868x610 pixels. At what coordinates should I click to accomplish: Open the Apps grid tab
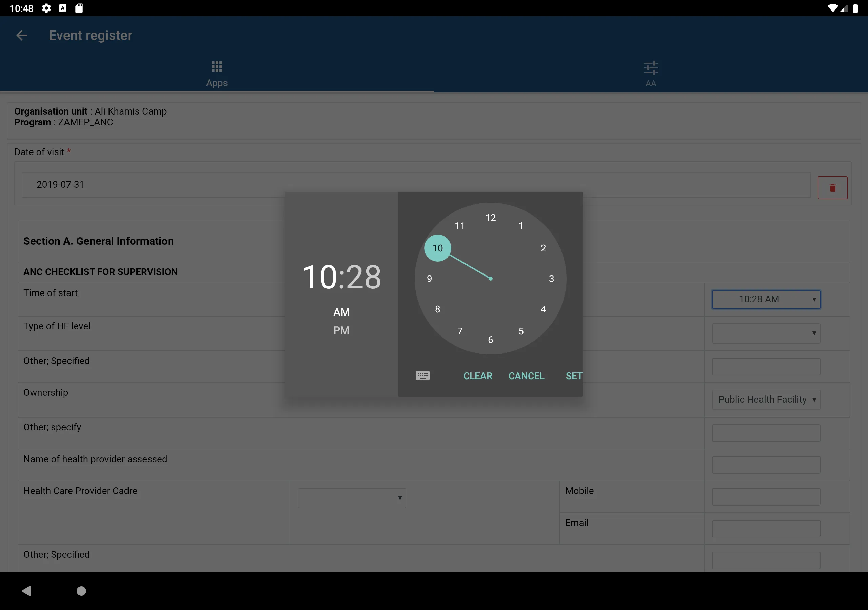[217, 74]
